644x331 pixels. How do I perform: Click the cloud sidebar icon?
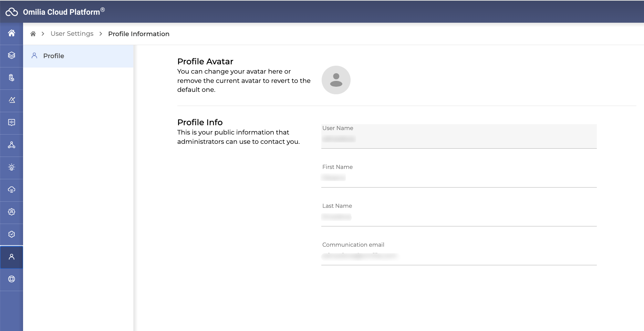(12, 190)
